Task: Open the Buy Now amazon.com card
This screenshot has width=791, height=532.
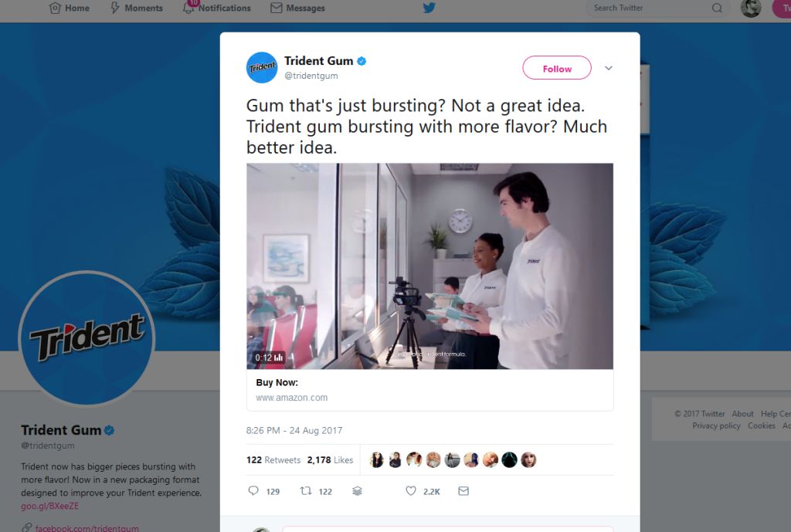Action: tap(429, 390)
